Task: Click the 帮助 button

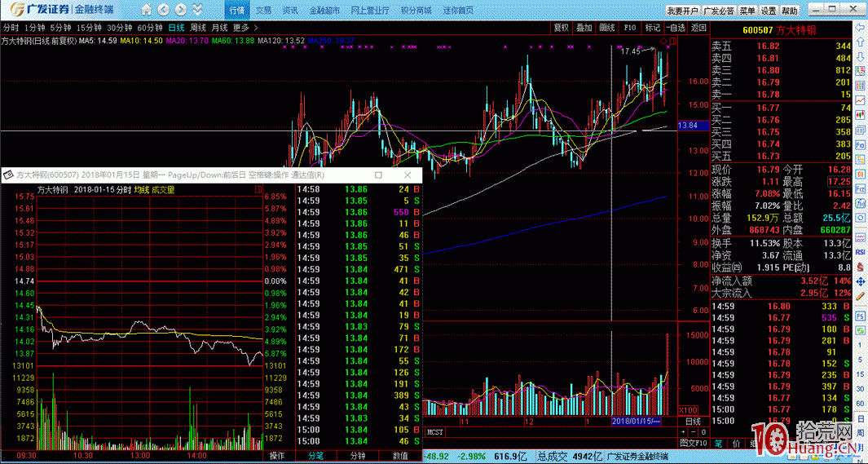Action: click(x=790, y=11)
